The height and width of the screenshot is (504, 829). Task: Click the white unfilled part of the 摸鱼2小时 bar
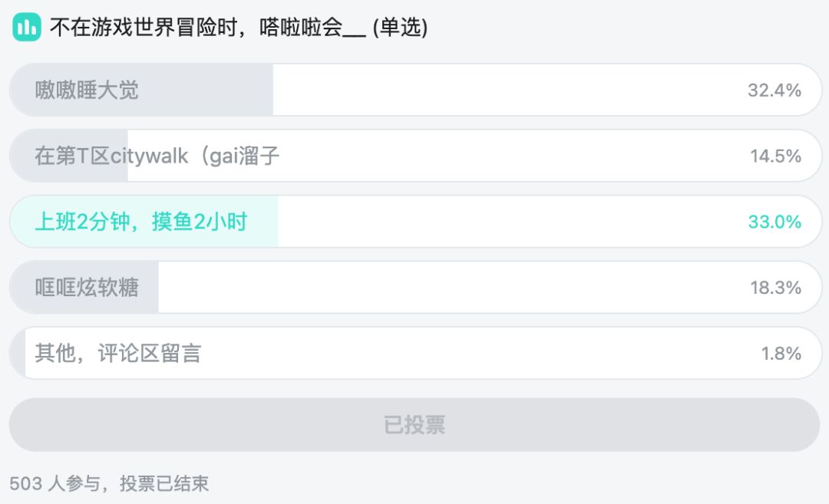coord(499,222)
